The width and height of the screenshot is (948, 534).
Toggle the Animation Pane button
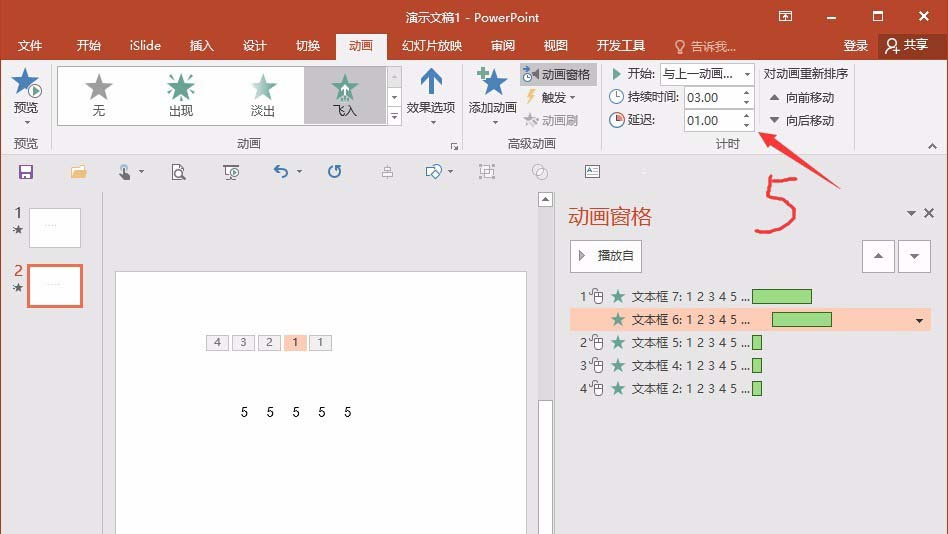pyautogui.click(x=557, y=74)
